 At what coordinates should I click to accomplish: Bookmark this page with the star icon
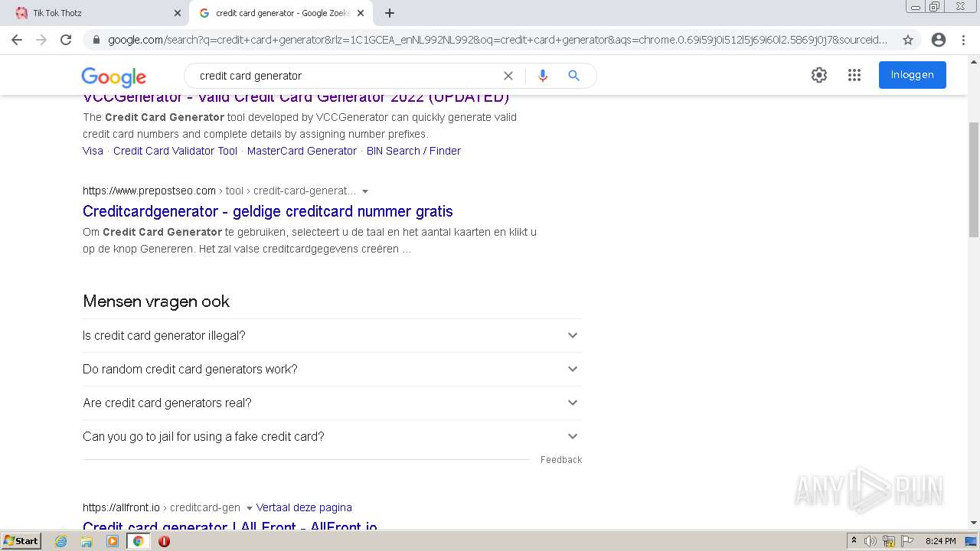pos(908,40)
